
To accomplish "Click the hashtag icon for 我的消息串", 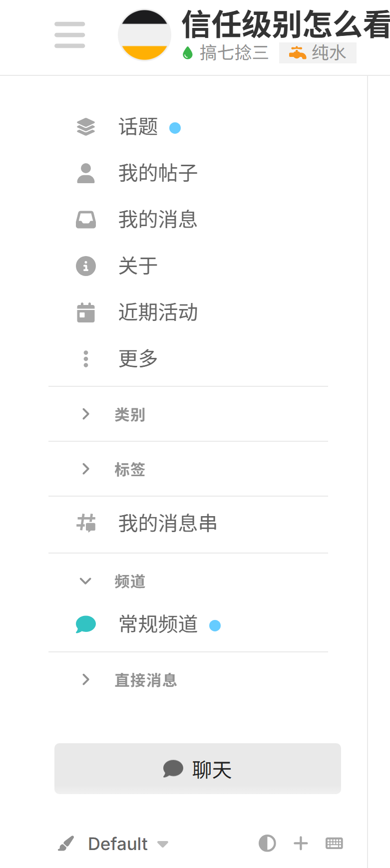I will (86, 523).
